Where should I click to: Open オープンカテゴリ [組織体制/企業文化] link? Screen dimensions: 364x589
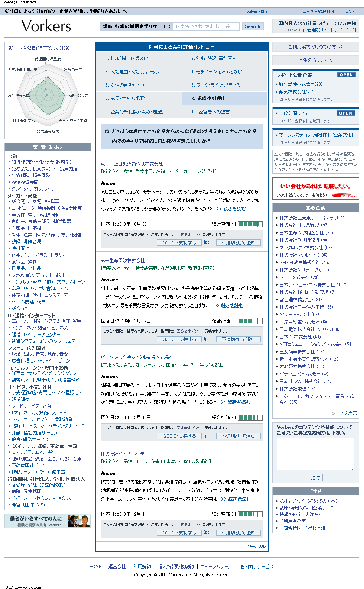[316, 135]
